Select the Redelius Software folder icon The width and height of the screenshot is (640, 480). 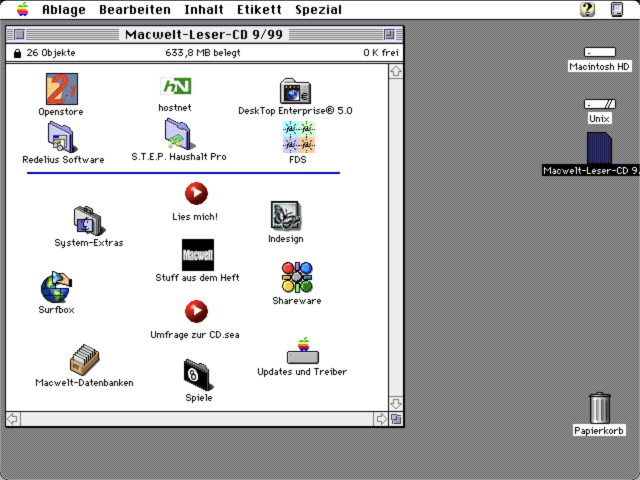click(61, 137)
